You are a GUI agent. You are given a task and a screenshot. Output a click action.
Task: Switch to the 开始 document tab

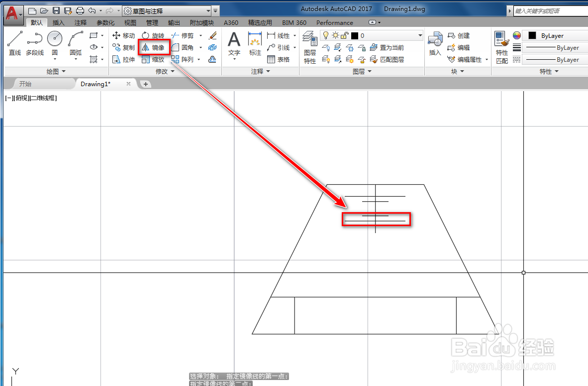point(25,84)
